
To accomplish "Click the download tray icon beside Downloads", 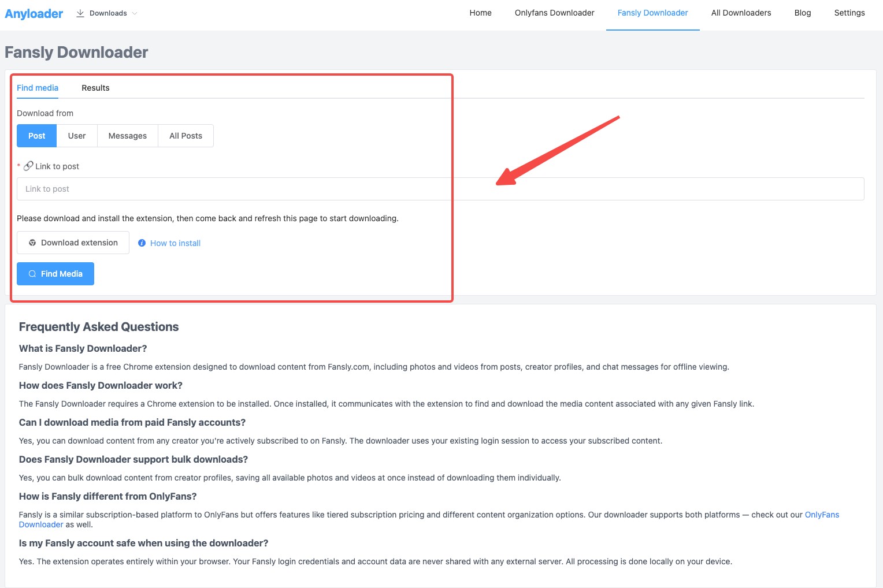I will (80, 13).
